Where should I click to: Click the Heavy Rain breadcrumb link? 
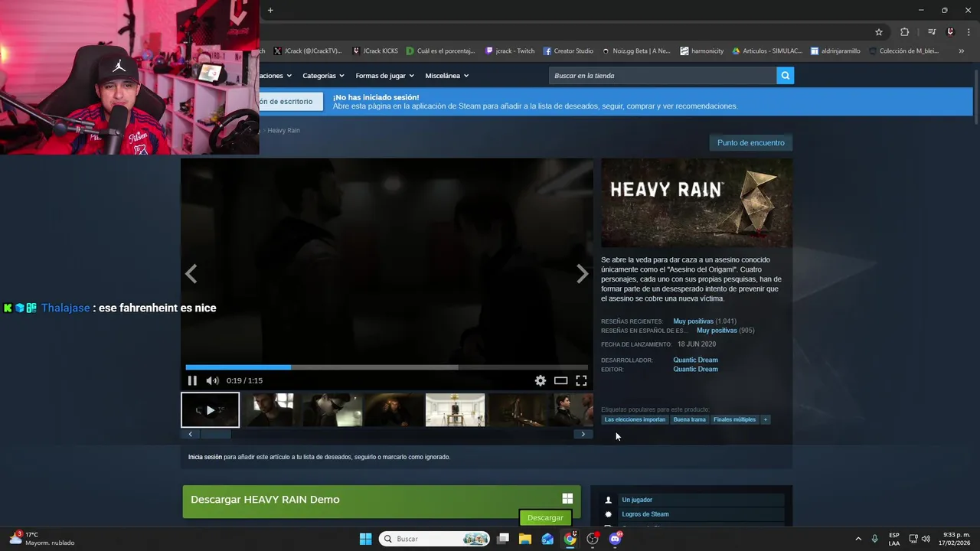pos(283,131)
